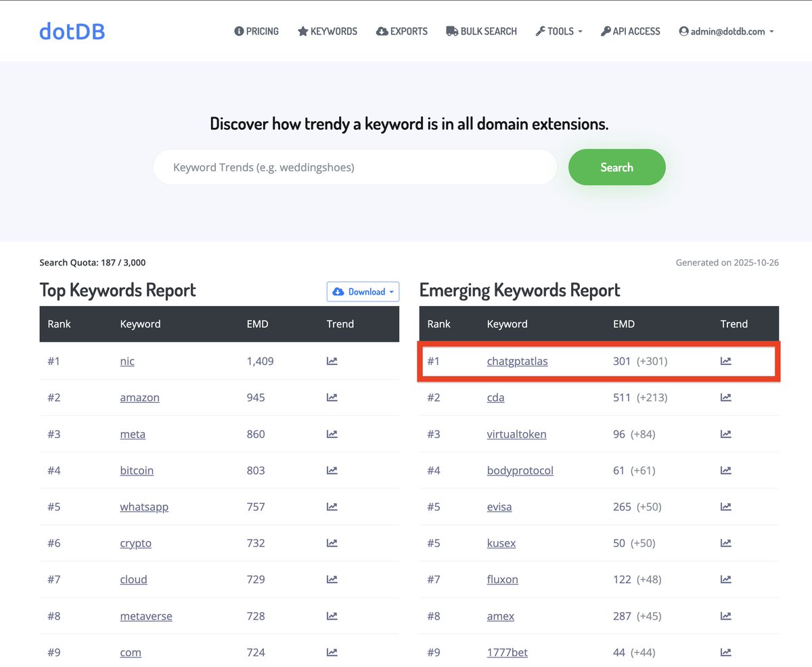
Task: Click the Generated on 2025-10-26 text
Action: (x=727, y=263)
